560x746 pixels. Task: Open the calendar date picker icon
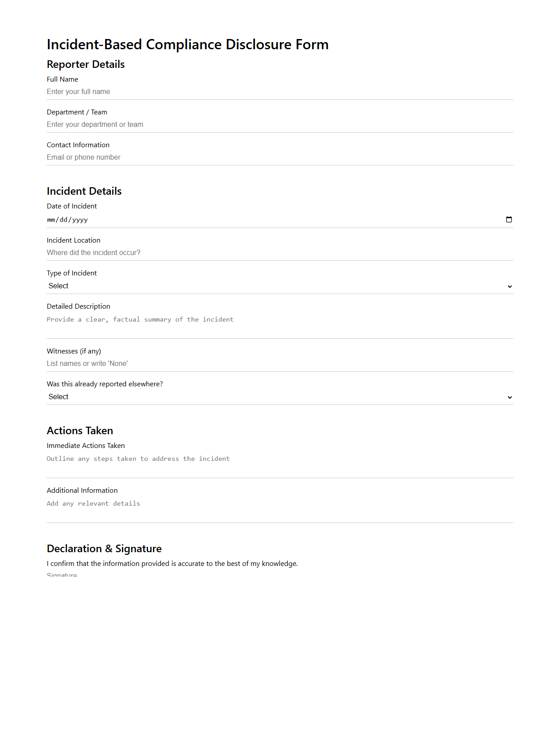(509, 220)
